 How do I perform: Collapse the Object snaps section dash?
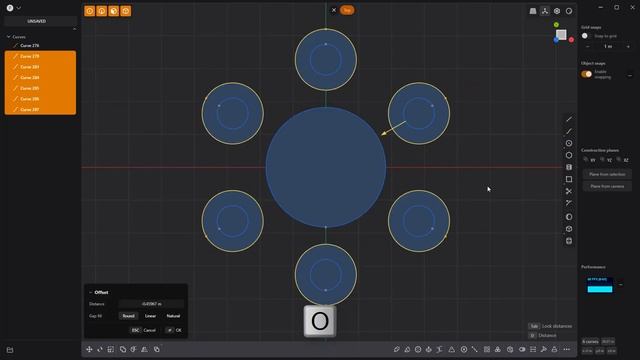tap(630, 76)
